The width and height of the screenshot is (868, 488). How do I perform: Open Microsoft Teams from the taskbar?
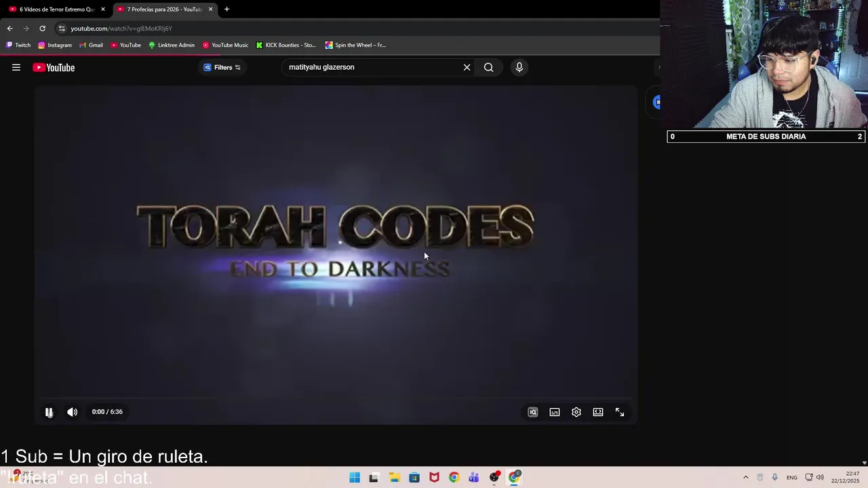pyautogui.click(x=474, y=477)
